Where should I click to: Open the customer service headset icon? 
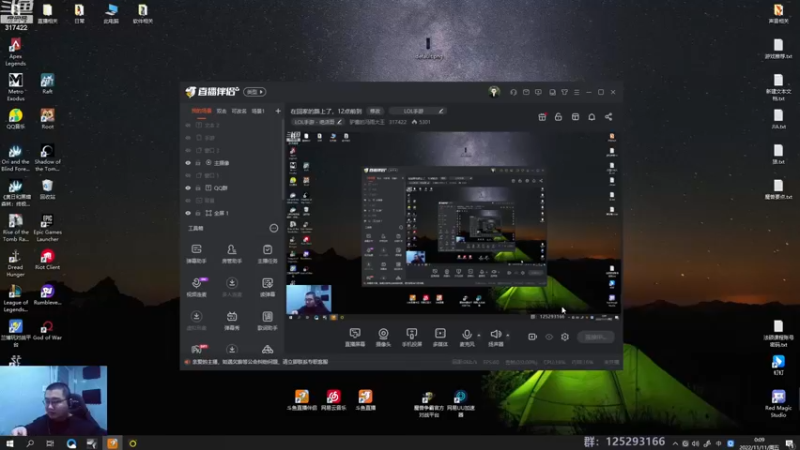tap(513, 92)
